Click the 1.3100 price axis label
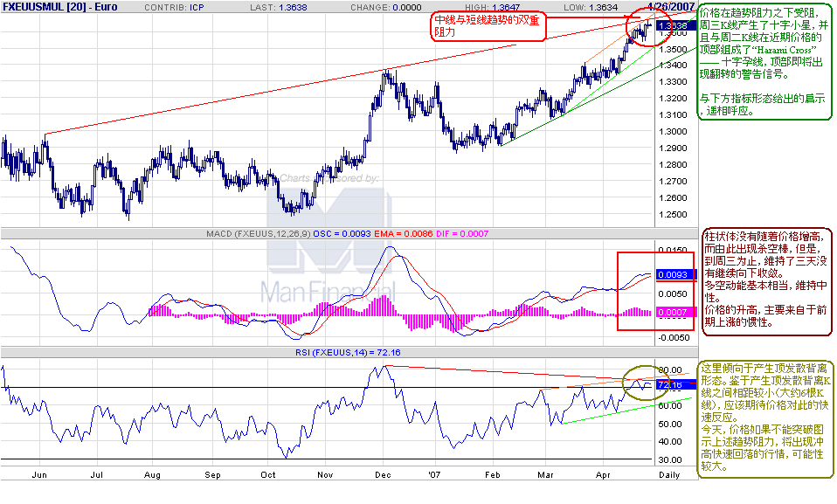Image resolution: width=837 pixels, height=504 pixels. tap(673, 114)
